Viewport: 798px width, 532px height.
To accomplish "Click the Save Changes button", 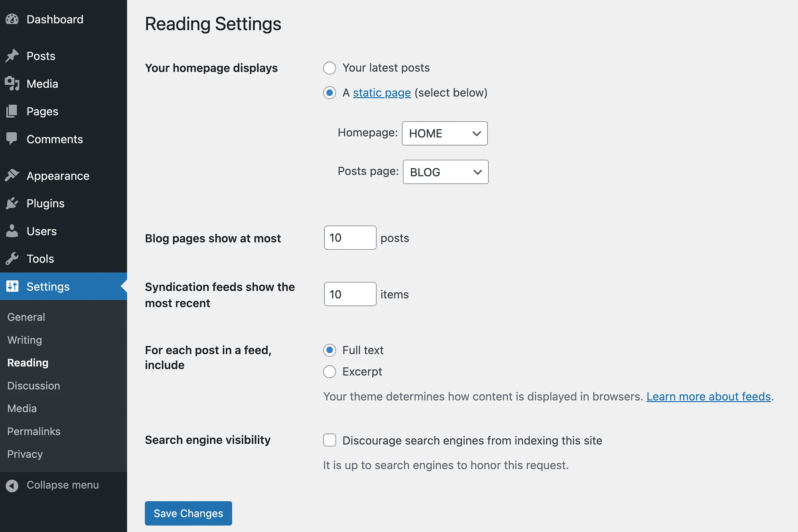I will click(x=188, y=513).
